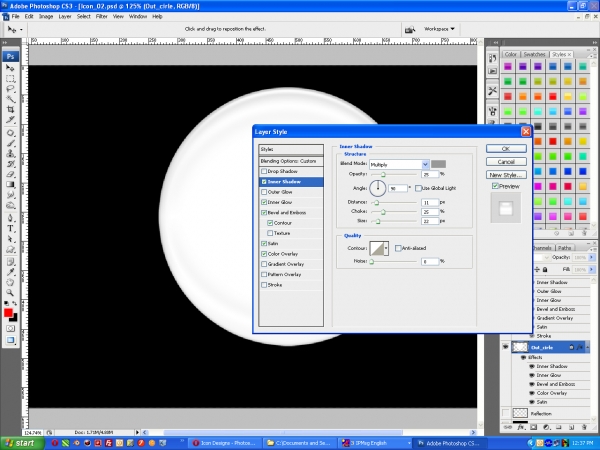The width and height of the screenshot is (600, 450).
Task: Switch to the Paths tab
Action: point(564,248)
